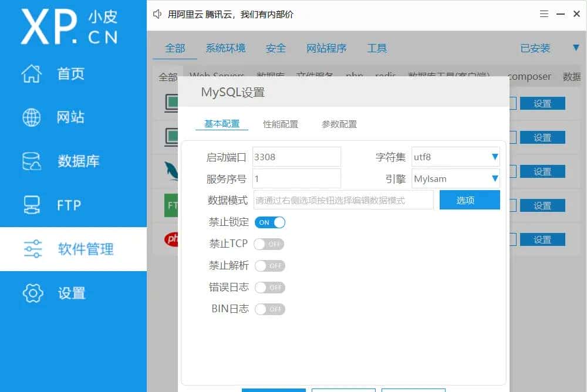Image resolution: width=587 pixels, height=392 pixels.
Task: Toggle the 错误日志 switch
Action: [x=270, y=288]
